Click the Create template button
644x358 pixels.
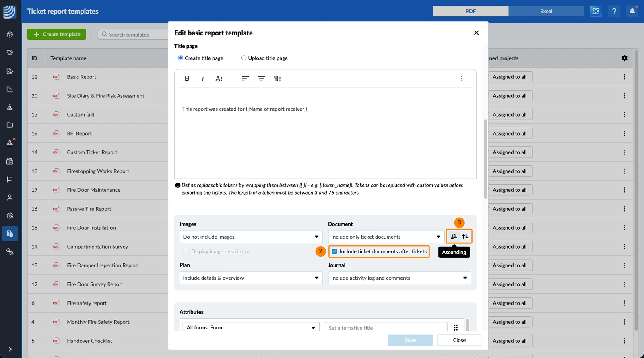56,34
